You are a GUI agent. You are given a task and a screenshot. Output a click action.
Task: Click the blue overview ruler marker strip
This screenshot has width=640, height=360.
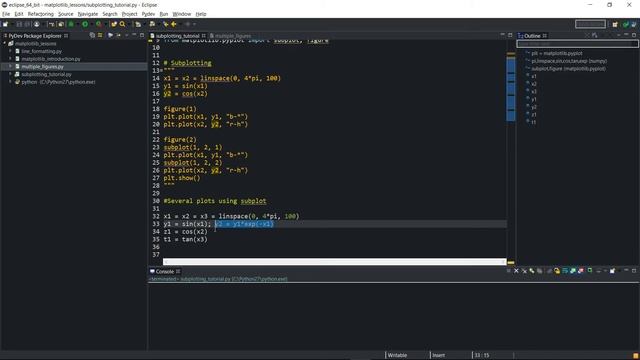click(x=511, y=89)
